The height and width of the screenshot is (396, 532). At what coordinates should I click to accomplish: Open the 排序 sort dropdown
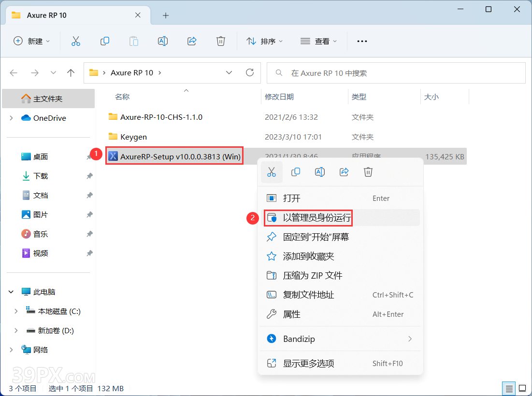coord(264,42)
